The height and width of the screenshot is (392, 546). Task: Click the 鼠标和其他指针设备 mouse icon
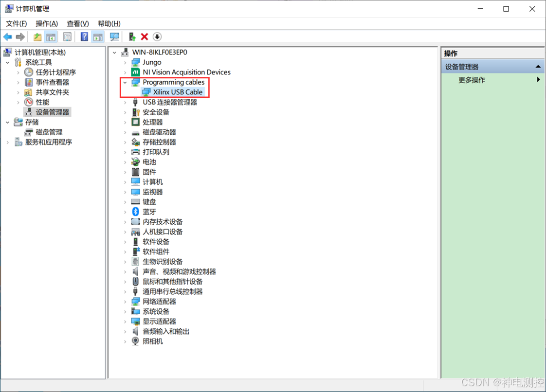click(x=135, y=281)
